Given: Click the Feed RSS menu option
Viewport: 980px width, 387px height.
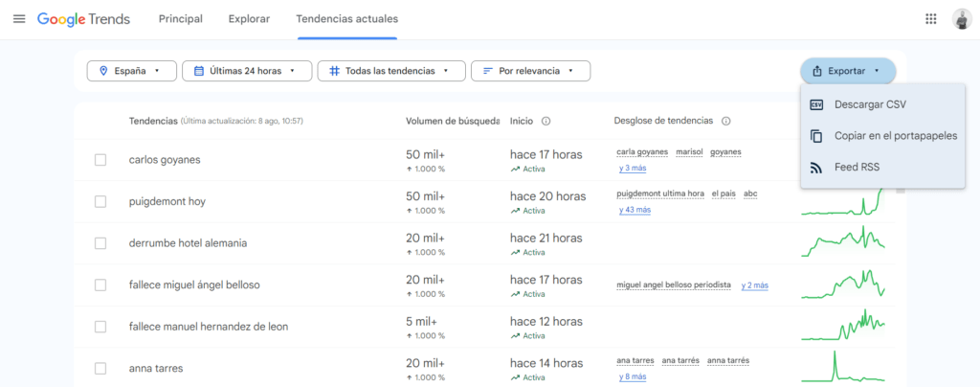Looking at the screenshot, I should point(881,168).
